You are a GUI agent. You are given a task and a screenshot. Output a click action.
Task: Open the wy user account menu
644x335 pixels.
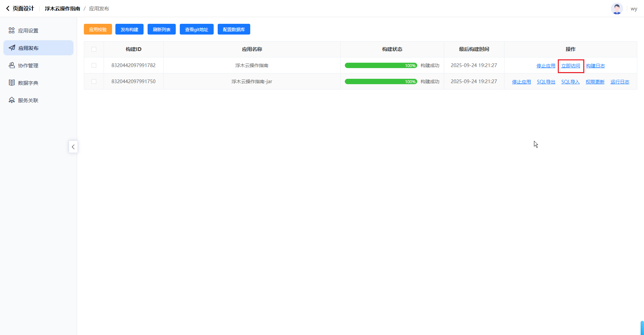tap(634, 9)
